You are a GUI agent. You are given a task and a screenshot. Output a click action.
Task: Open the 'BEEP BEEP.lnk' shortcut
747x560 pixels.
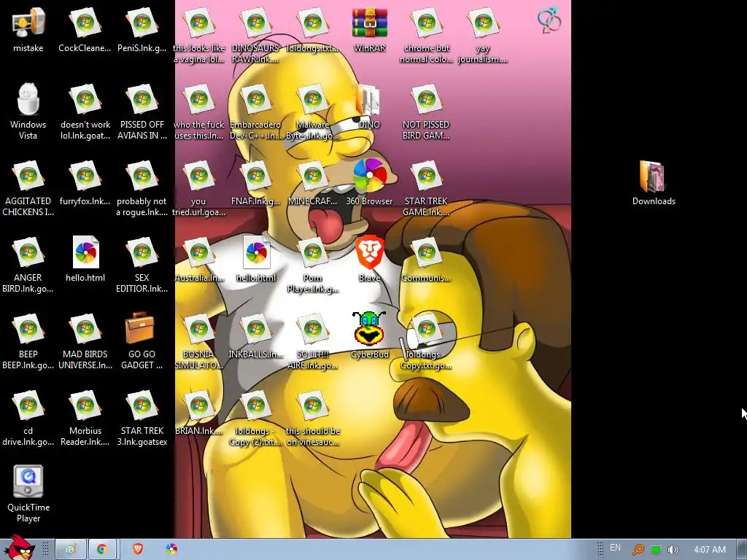pyautogui.click(x=28, y=341)
